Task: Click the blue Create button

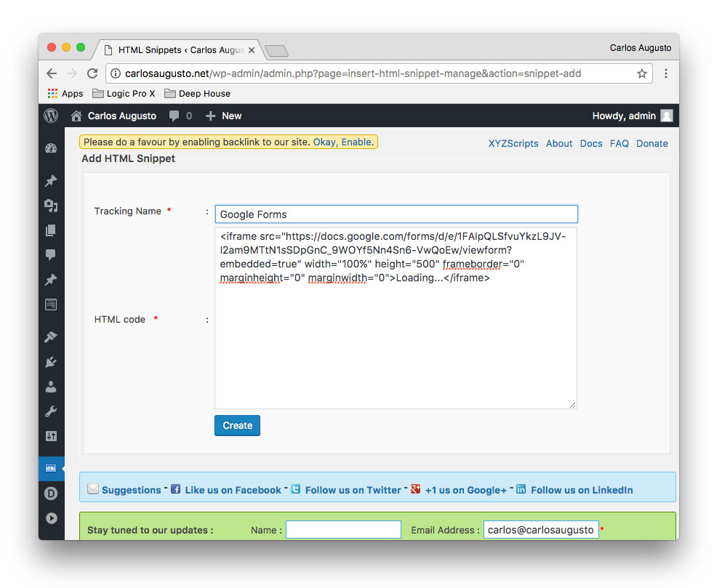Action: (237, 425)
